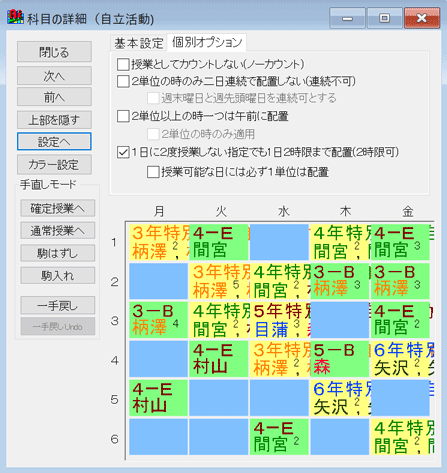This screenshot has width=447, height=473.
Task: Select Monday period 3 cell 3-B 柄澤
Action: [x=158, y=320]
